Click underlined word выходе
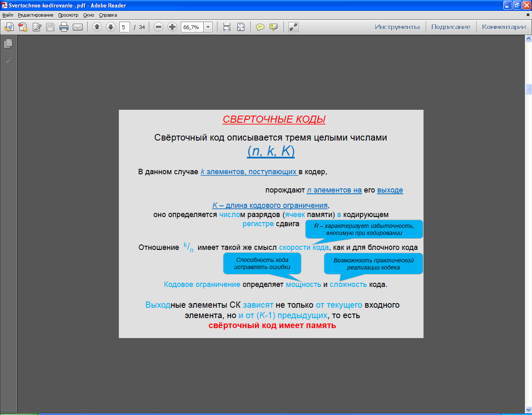The height and width of the screenshot is (415, 532). point(390,190)
